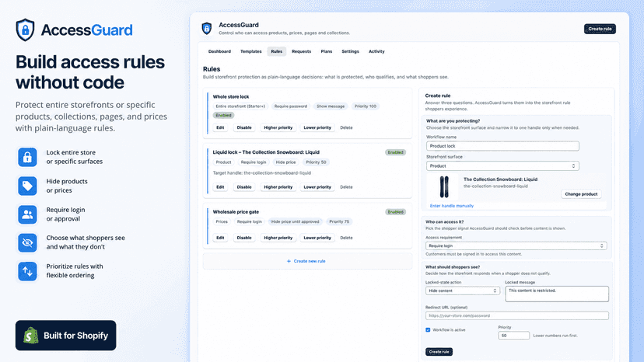Click Lower priority on Liquid lock rule
This screenshot has height=362, width=644.
(x=317, y=187)
